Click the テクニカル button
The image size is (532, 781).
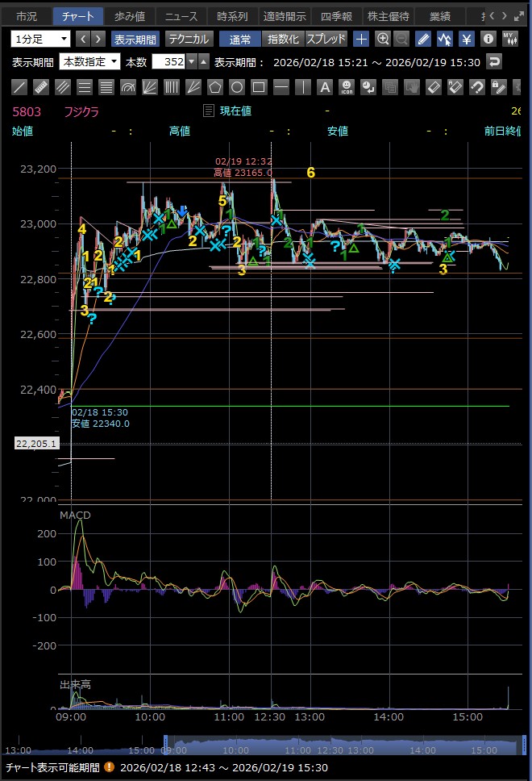click(x=189, y=39)
